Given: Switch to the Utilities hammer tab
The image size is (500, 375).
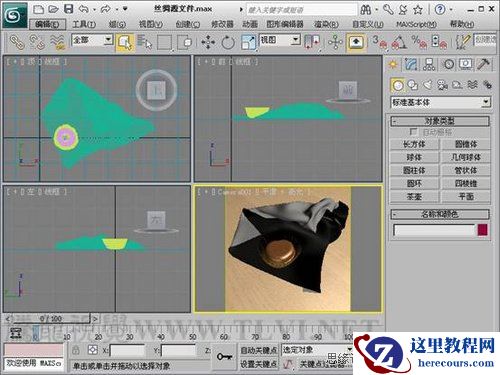Looking at the screenshot, I should (484, 64).
